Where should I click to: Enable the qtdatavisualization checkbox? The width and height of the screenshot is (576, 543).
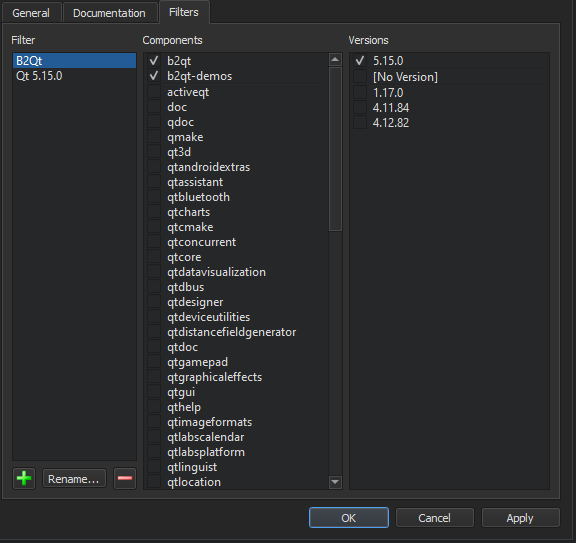[x=154, y=272]
